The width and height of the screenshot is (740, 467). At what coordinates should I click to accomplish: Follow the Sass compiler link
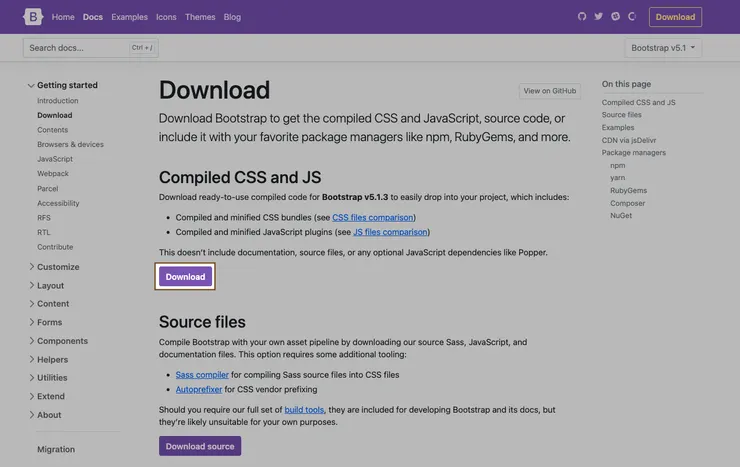(x=202, y=375)
